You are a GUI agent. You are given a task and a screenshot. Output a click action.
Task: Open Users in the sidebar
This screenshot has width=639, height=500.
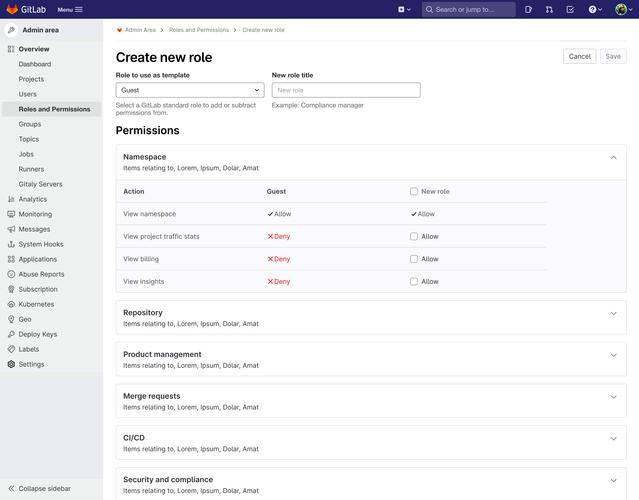27,94
